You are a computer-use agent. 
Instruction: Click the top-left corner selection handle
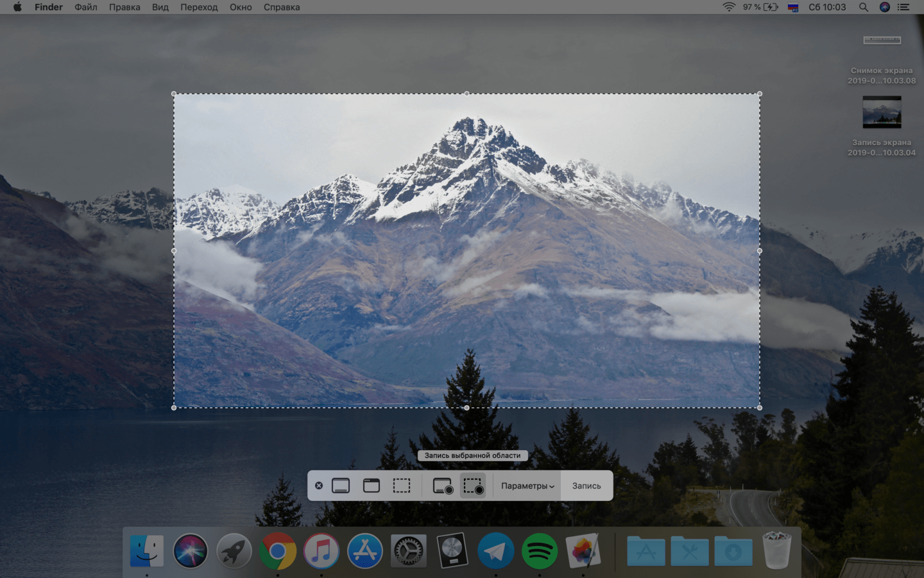[174, 94]
